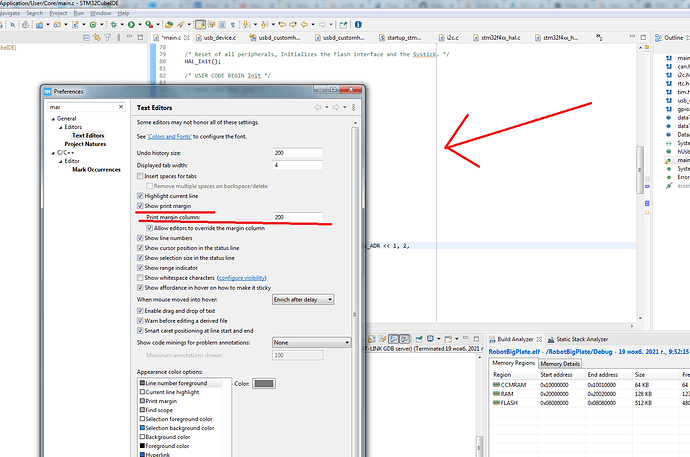Click the Next Annotation icon in toolbar
Viewport: 690px width, 457px height.
(245, 25)
